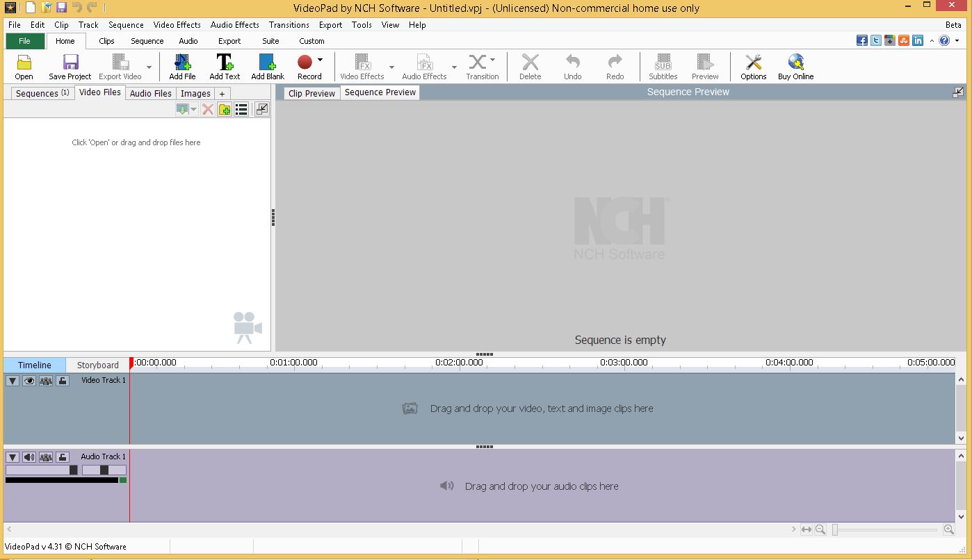This screenshot has height=560, width=972.
Task: Click the new bin folder icon
Action: (224, 109)
